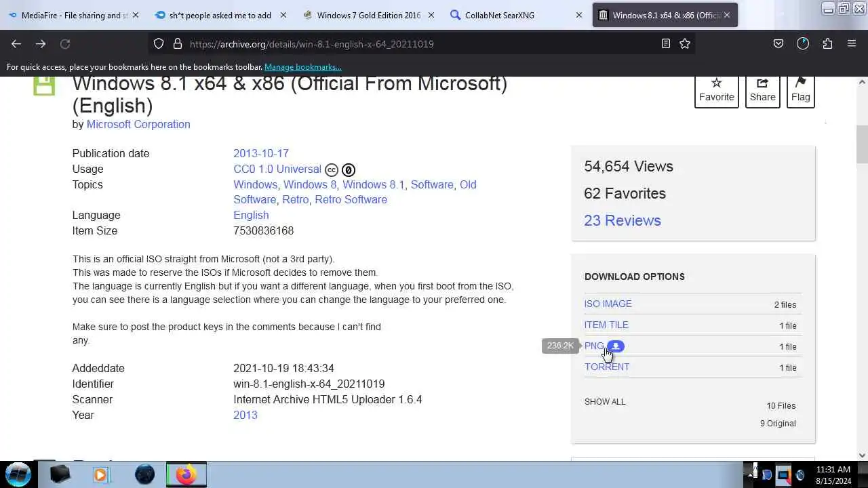Image resolution: width=868 pixels, height=488 pixels.
Task: Bookmark this page with the star
Action: [x=685, y=43]
